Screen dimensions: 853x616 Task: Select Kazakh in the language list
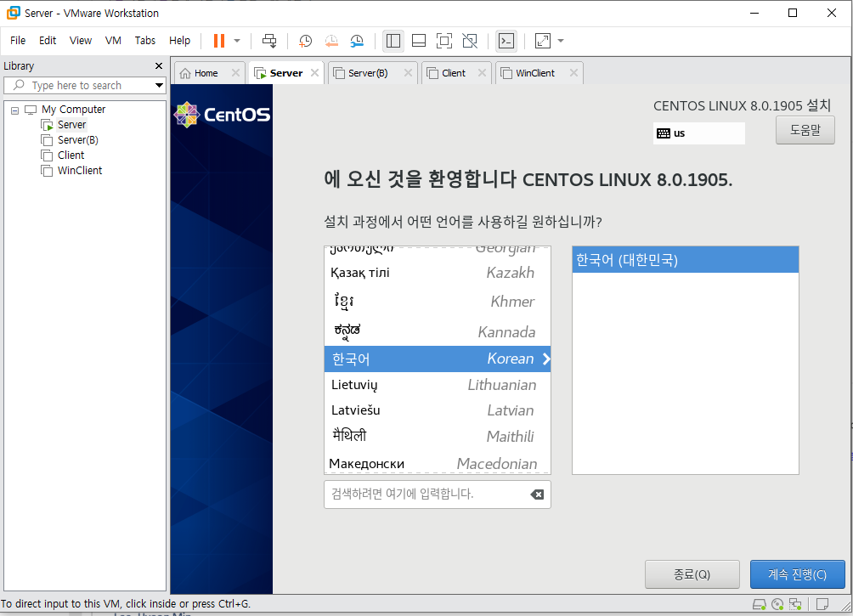point(438,273)
